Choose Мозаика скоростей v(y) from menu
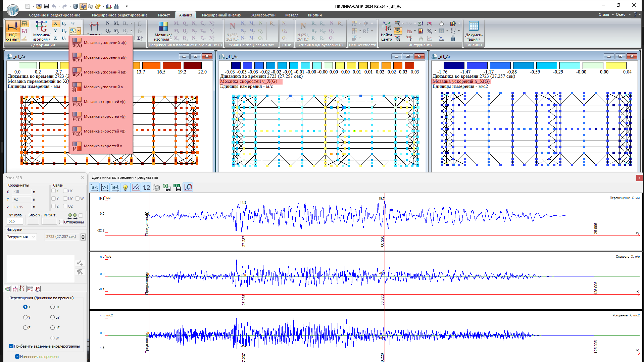This screenshot has width=644, height=362. 104,116
